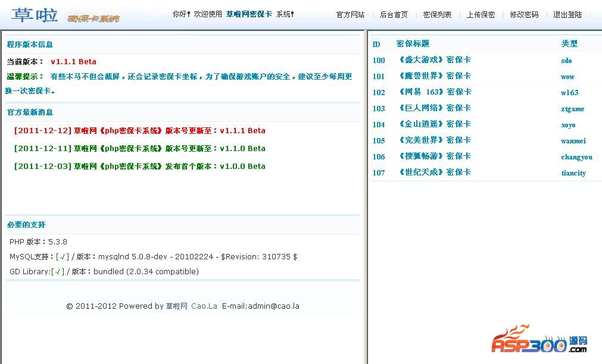Click the 官方最新消息 section heading
Image resolution: width=602 pixels, height=364 pixels.
[x=30, y=112]
